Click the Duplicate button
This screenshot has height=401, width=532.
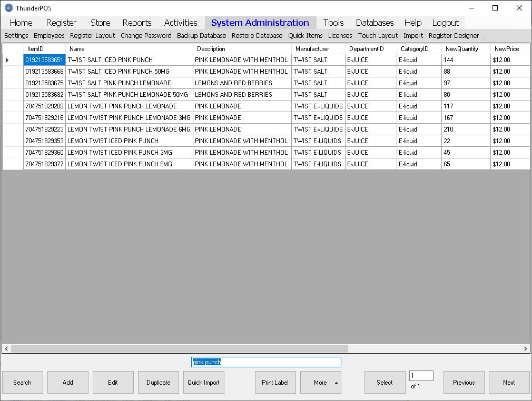(158, 382)
